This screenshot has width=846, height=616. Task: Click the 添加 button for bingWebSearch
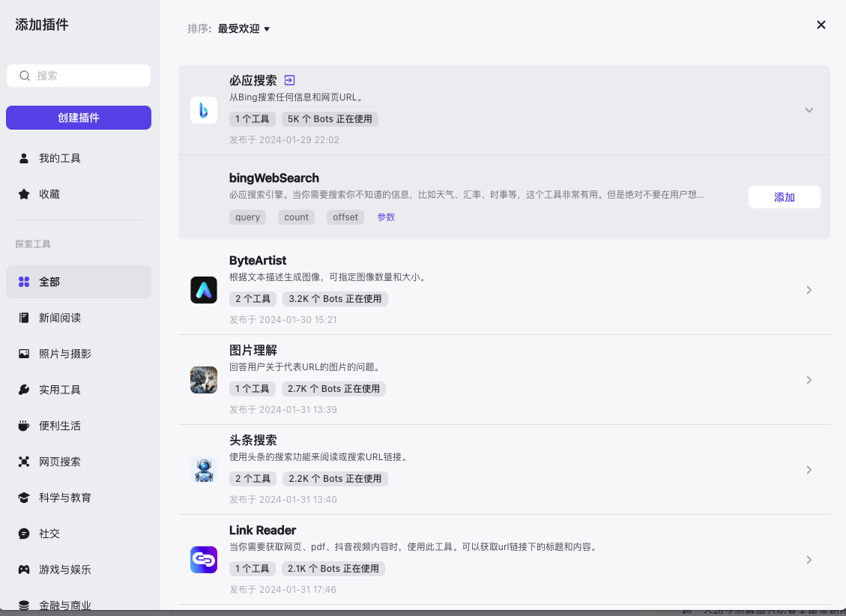click(x=784, y=197)
